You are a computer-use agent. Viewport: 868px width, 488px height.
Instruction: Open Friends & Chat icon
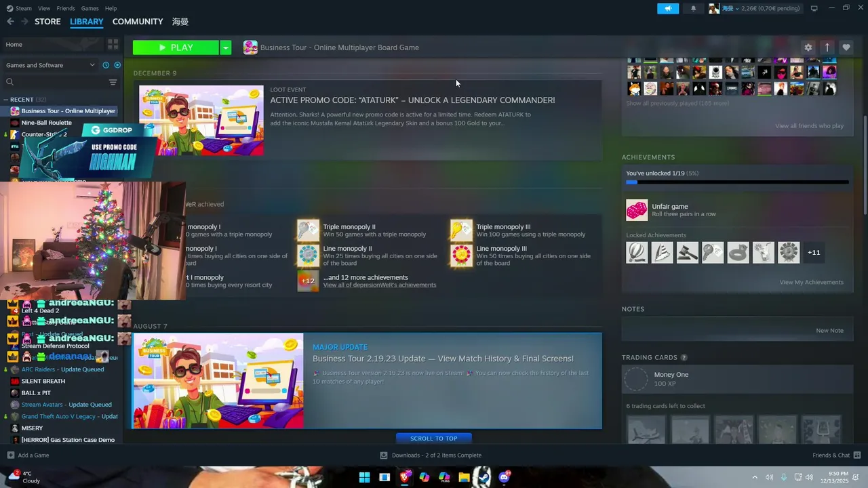coord(856,455)
